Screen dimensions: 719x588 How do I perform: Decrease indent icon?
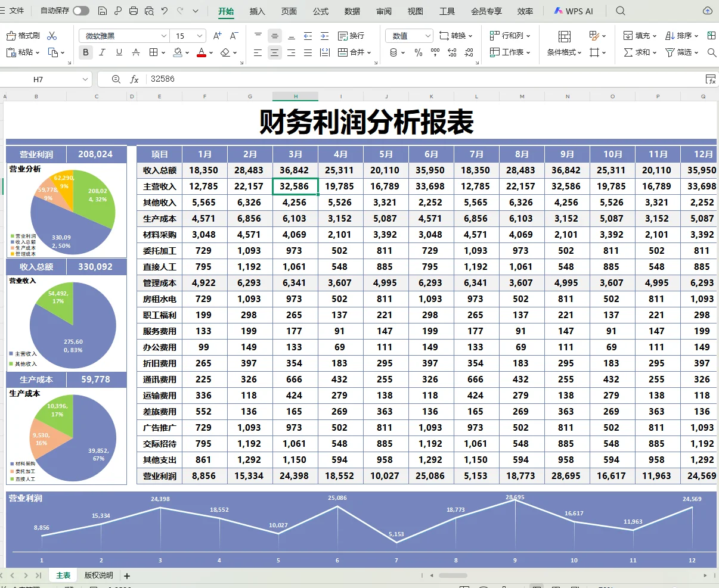pos(308,36)
